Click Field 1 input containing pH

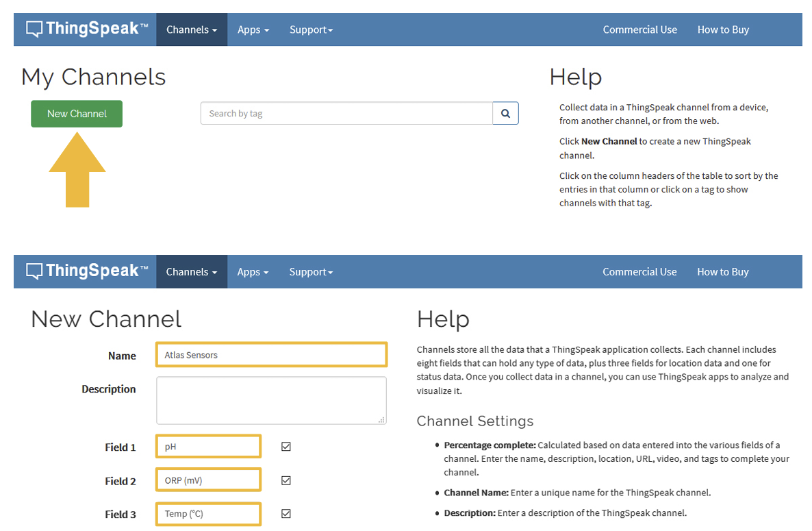(208, 447)
